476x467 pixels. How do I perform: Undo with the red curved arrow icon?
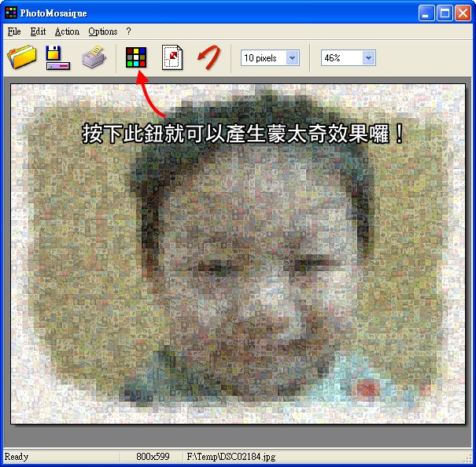tap(208, 57)
